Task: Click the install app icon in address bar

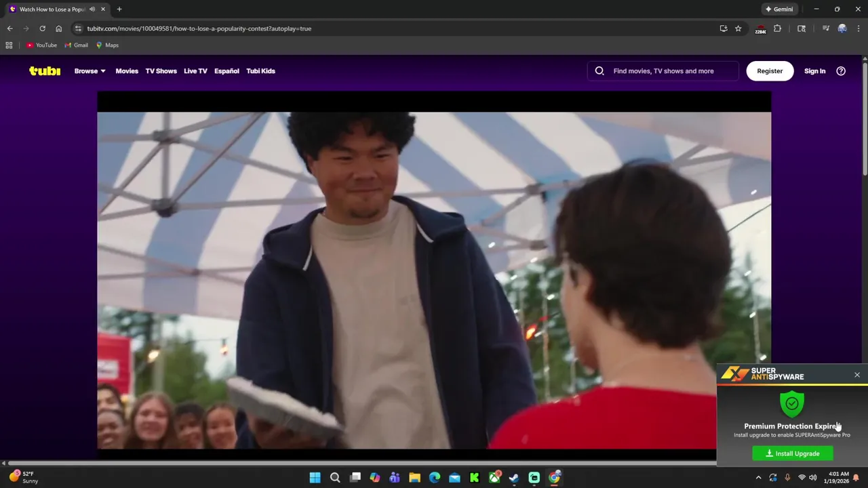Action: click(x=724, y=28)
